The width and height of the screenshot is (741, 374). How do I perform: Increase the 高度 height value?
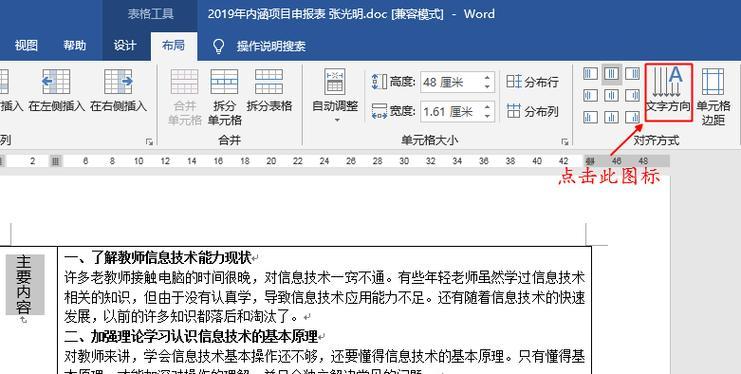point(487,78)
